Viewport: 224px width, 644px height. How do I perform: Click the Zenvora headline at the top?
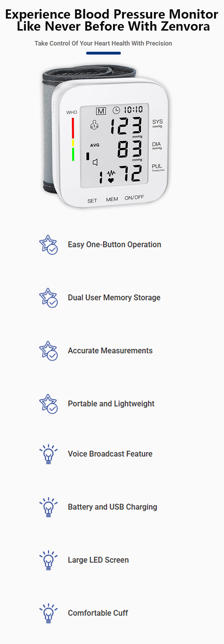(x=112, y=20)
